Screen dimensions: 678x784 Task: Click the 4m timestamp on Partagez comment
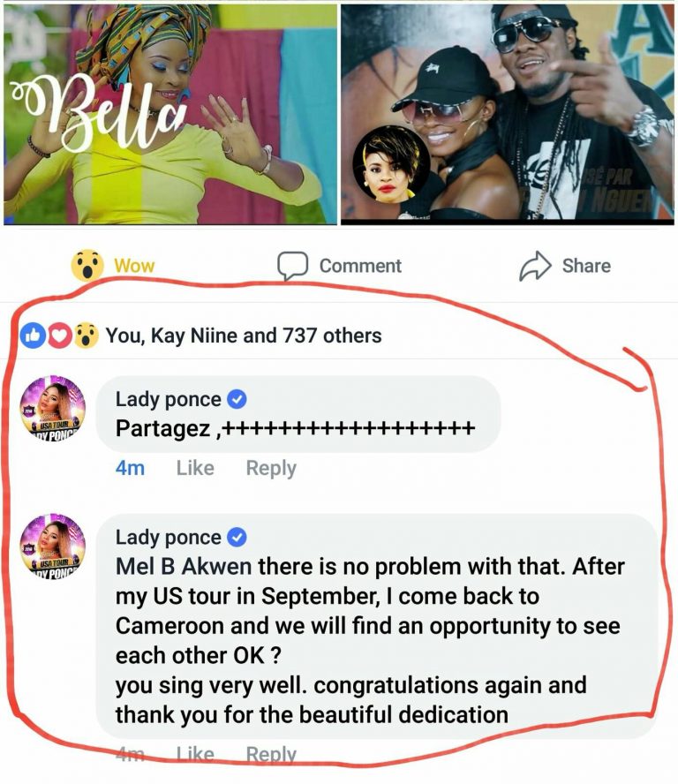[x=130, y=468]
